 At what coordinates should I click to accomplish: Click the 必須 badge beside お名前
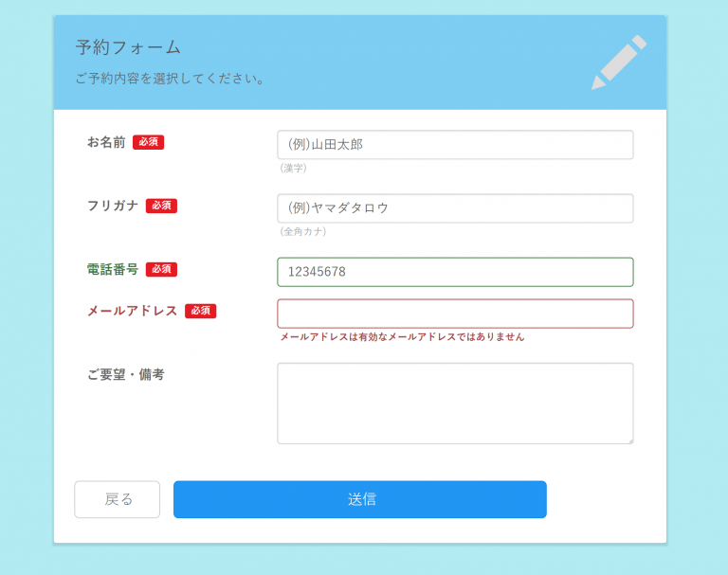point(148,142)
